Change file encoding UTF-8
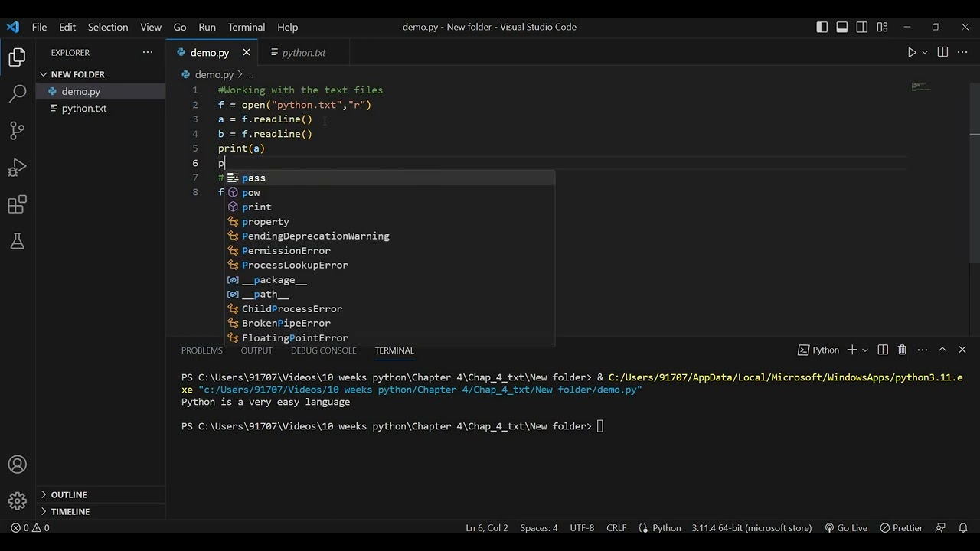The width and height of the screenshot is (980, 551). [x=582, y=528]
